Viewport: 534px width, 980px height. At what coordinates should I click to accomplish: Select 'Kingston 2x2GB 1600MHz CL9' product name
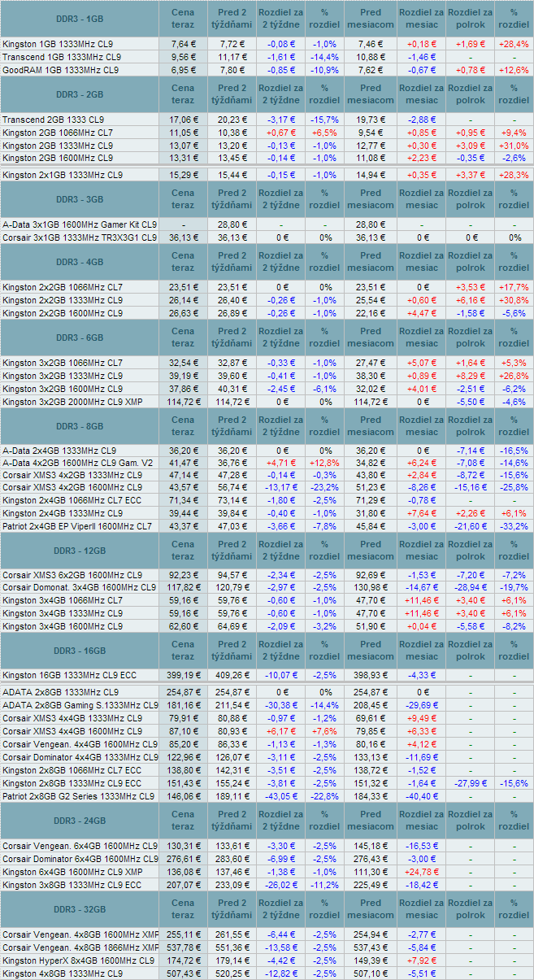(x=63, y=313)
